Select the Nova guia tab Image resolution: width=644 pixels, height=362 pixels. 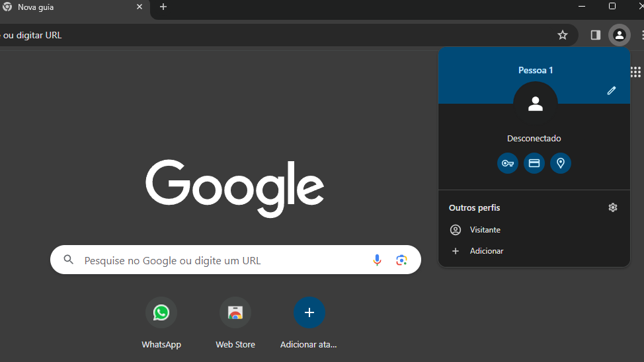pyautogui.click(x=66, y=7)
